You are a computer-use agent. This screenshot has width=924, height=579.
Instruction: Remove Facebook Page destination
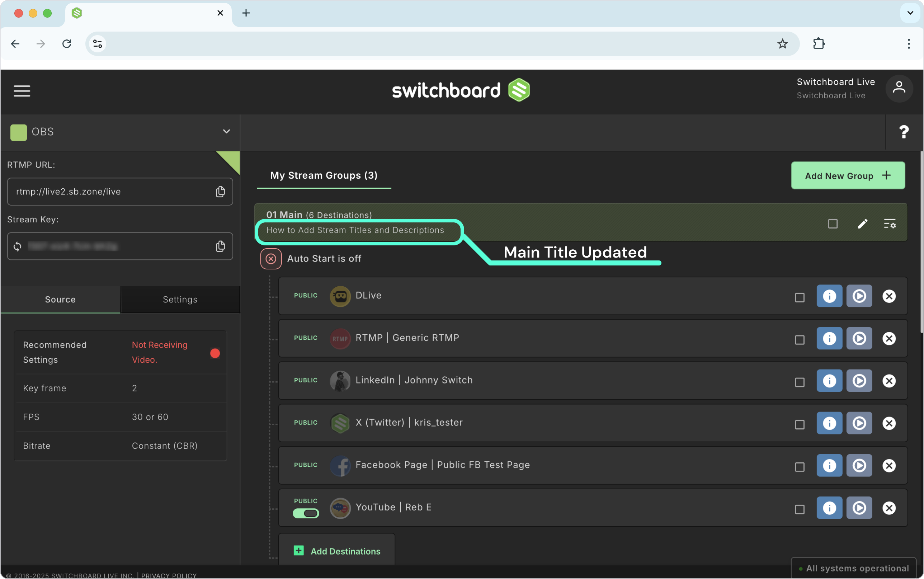[889, 466]
